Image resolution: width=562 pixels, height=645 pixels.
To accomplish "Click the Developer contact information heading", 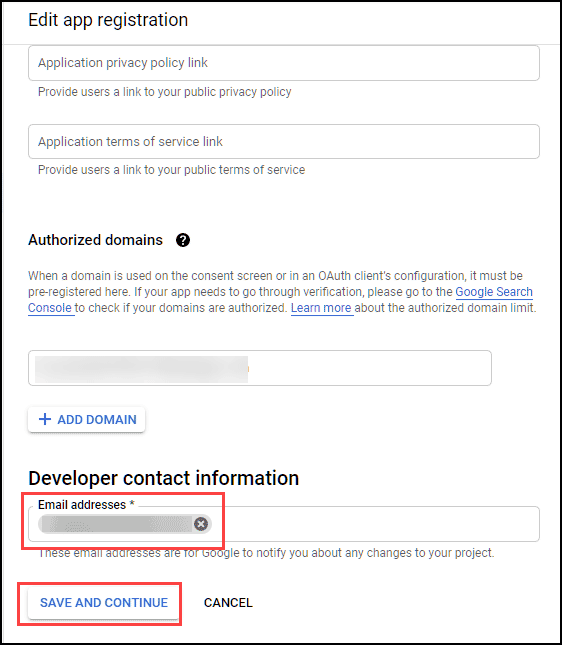I will [163, 478].
